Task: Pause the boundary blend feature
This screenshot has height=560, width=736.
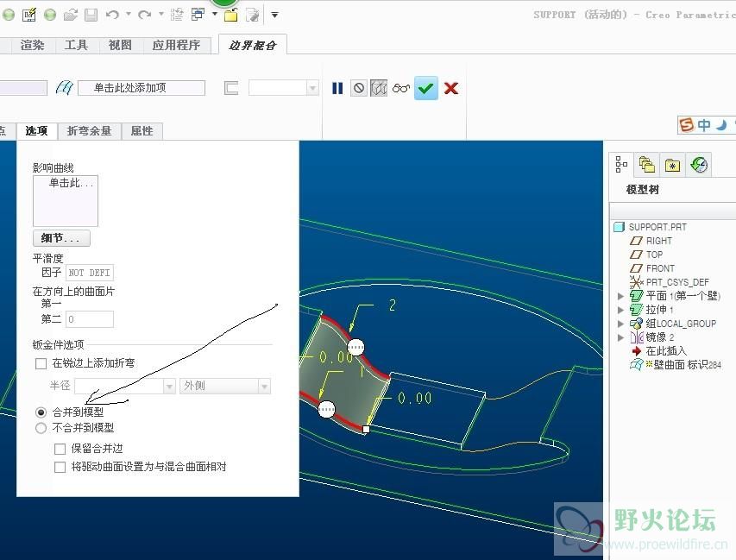Action: click(337, 88)
